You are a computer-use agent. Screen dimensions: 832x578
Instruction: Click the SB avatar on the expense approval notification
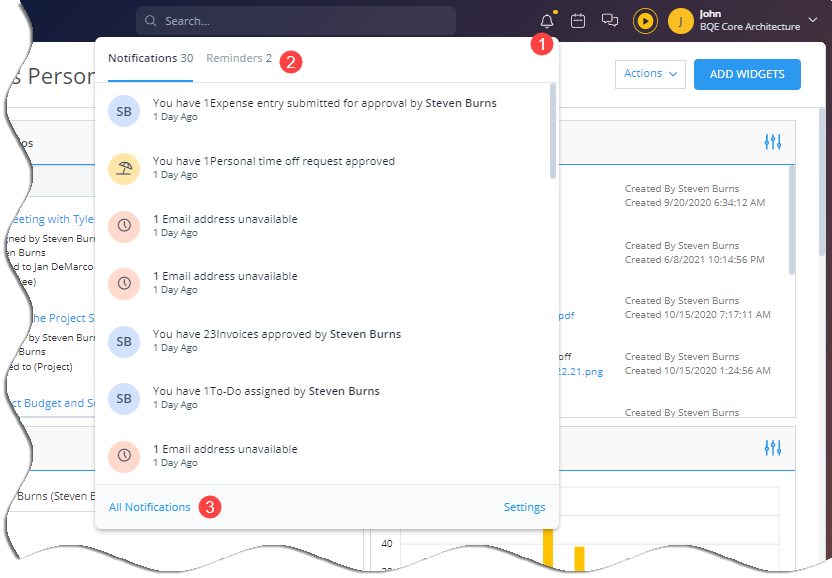124,111
